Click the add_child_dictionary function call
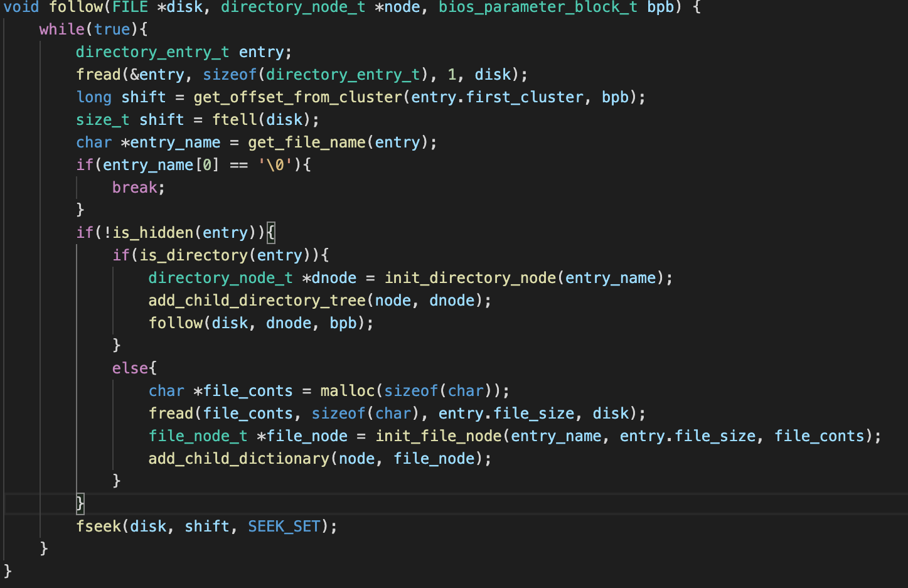Image resolution: width=908 pixels, height=588 pixels. pos(238,459)
